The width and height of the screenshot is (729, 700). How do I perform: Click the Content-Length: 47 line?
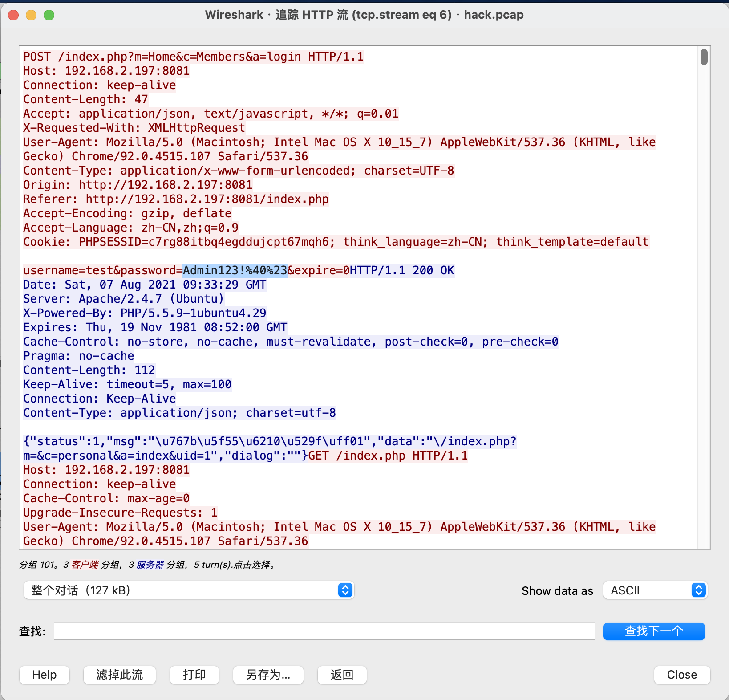tap(85, 99)
